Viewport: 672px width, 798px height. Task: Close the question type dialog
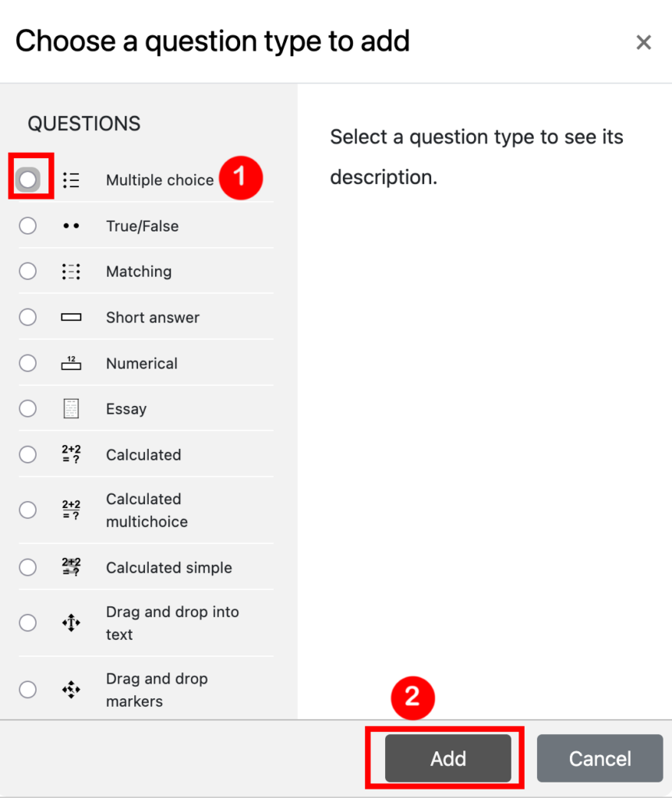point(643,42)
